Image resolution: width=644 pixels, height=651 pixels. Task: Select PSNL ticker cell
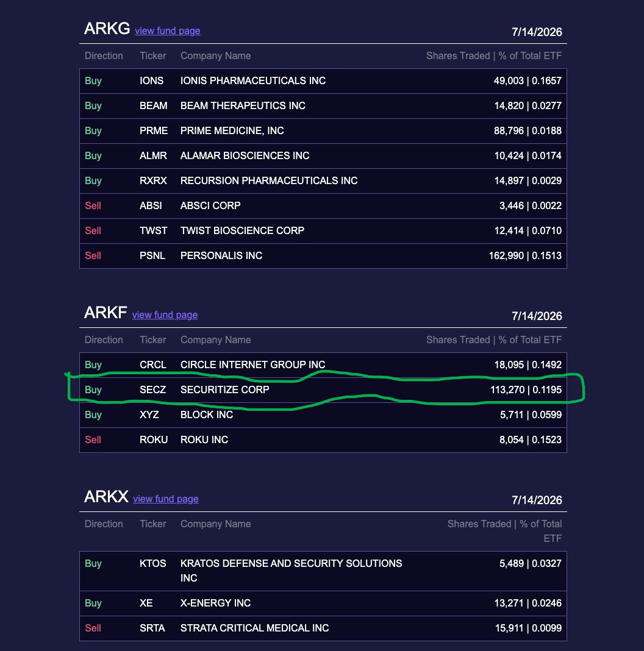click(152, 255)
